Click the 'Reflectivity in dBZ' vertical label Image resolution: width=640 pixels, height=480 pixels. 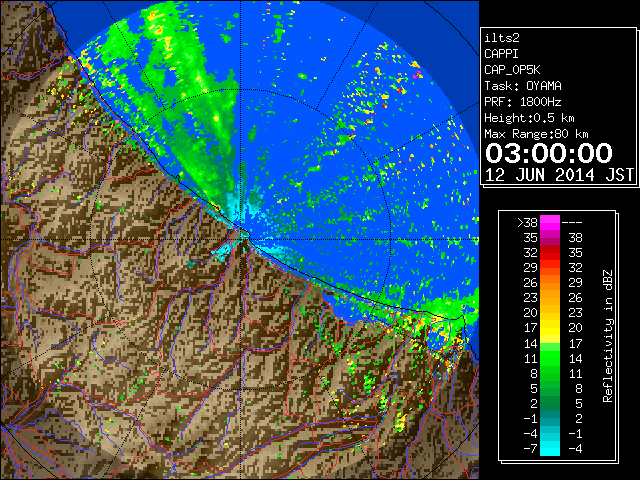click(608, 336)
